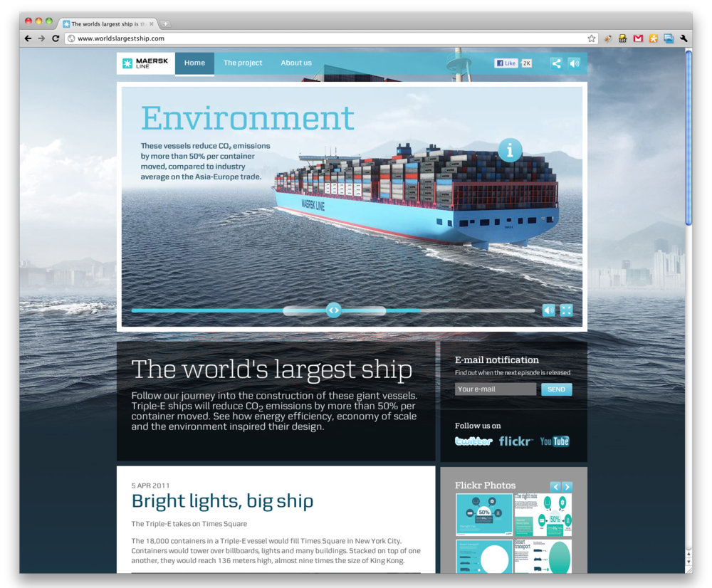Click the scrollbar down arrow
This screenshot has height=588, width=712.
tap(689, 562)
